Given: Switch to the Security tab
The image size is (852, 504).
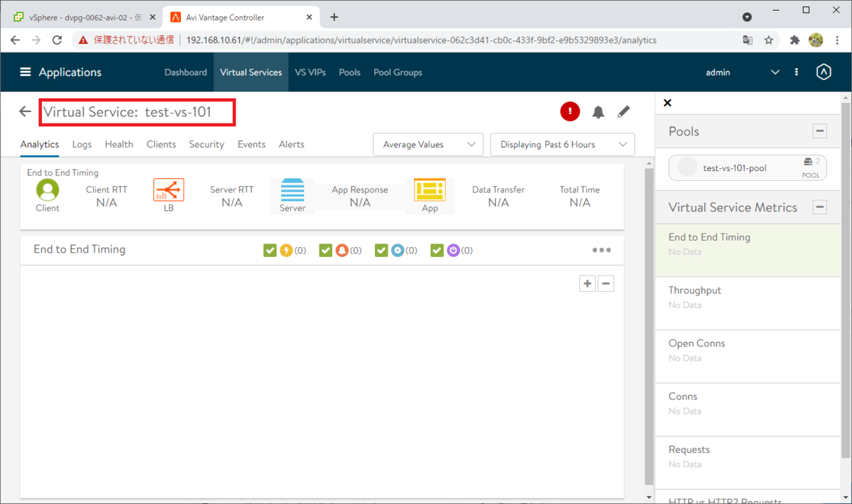Looking at the screenshot, I should point(207,144).
